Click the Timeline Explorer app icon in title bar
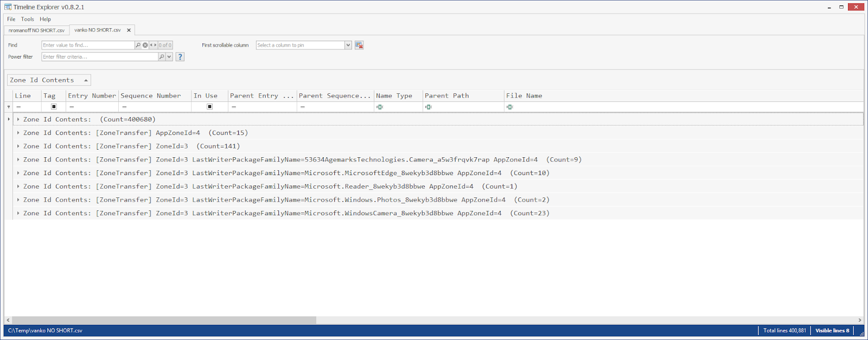 [x=8, y=7]
